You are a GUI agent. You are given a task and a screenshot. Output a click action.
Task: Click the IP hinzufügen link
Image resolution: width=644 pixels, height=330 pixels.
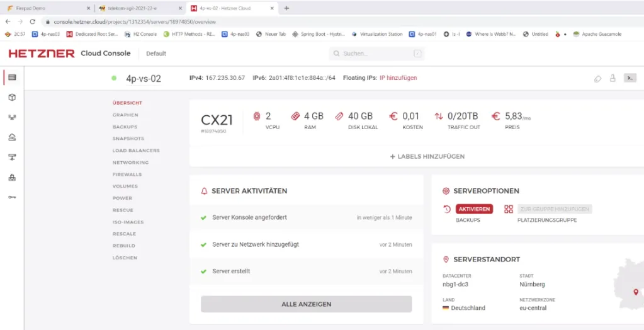[398, 77]
